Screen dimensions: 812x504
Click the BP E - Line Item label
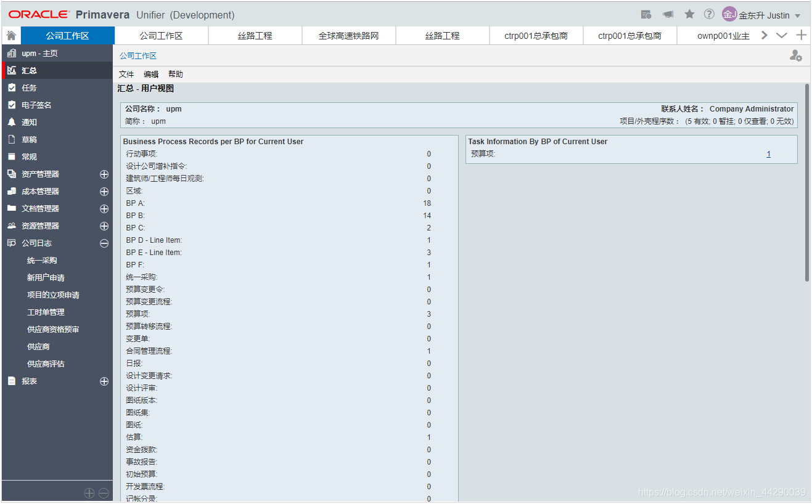point(154,253)
